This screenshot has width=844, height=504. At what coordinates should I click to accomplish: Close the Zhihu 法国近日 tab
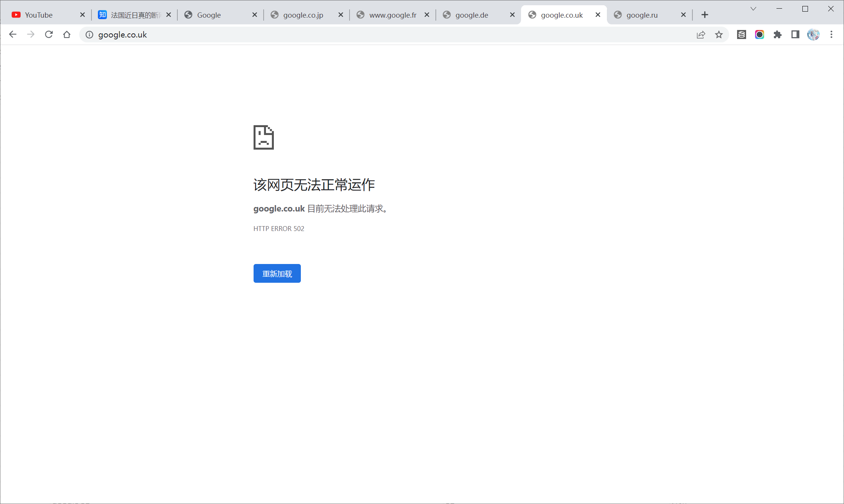point(169,15)
